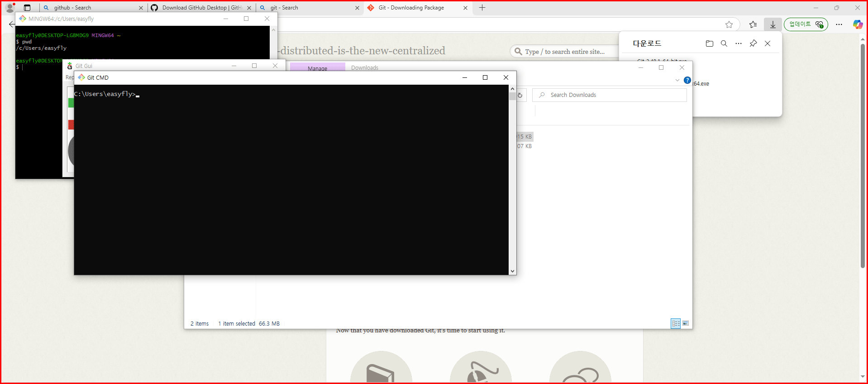The height and width of the screenshot is (384, 868).
Task: Open the browser profile avatar
Action: pos(10,8)
